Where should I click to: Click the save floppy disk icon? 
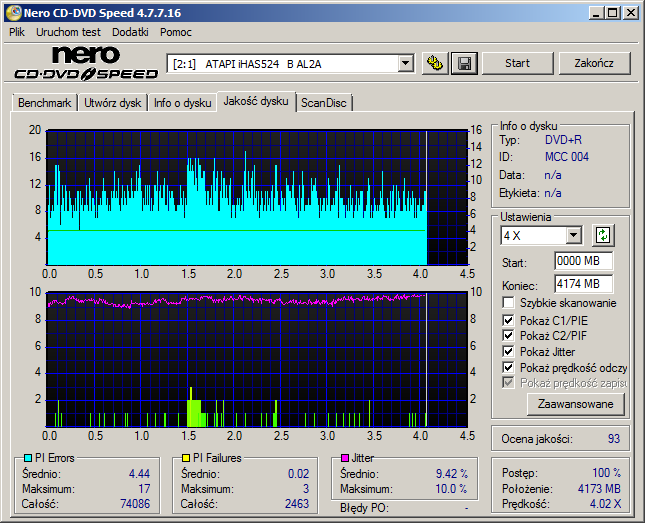click(x=464, y=63)
